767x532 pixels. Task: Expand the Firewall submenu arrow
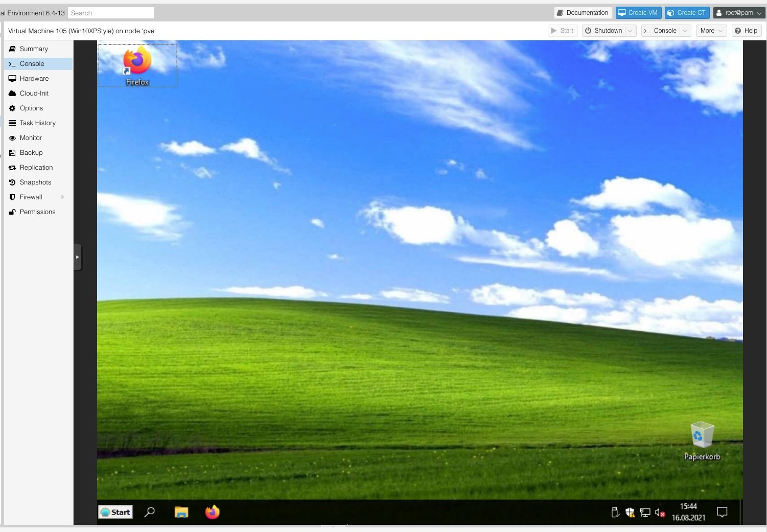click(x=63, y=197)
